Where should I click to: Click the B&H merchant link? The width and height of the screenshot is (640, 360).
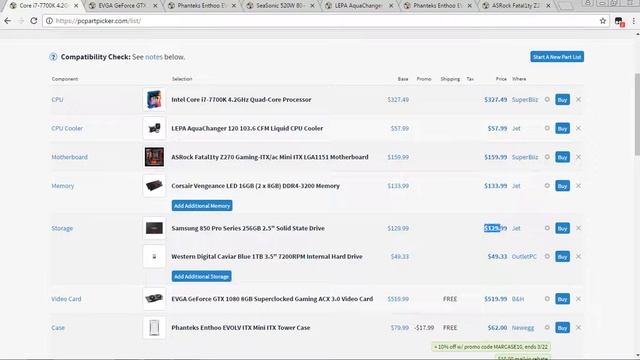click(518, 299)
